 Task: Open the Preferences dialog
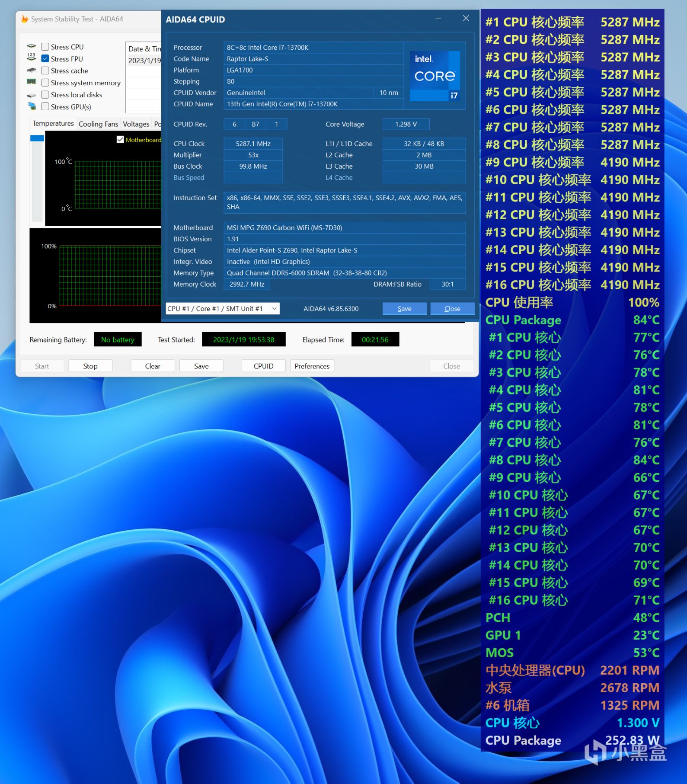[x=312, y=366]
